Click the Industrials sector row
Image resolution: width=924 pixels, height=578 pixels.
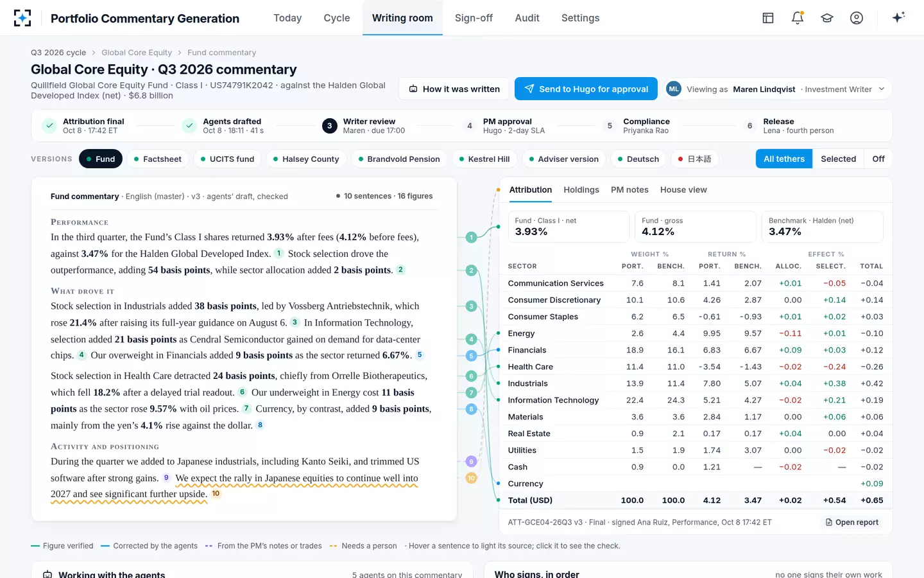click(x=696, y=383)
